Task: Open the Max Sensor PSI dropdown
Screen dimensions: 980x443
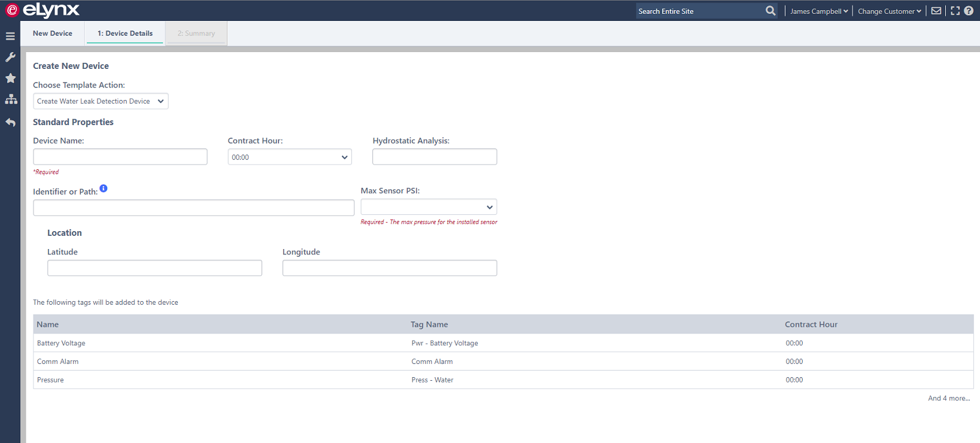Action: (x=429, y=207)
